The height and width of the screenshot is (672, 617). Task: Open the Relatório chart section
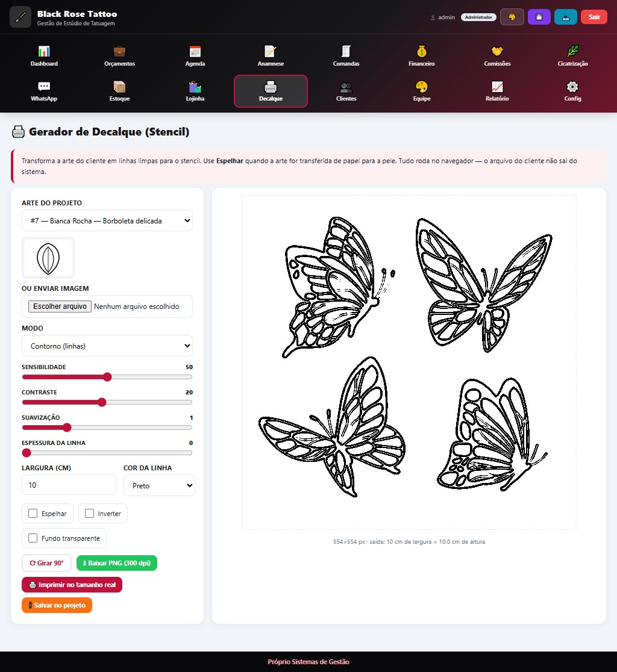coord(497,92)
